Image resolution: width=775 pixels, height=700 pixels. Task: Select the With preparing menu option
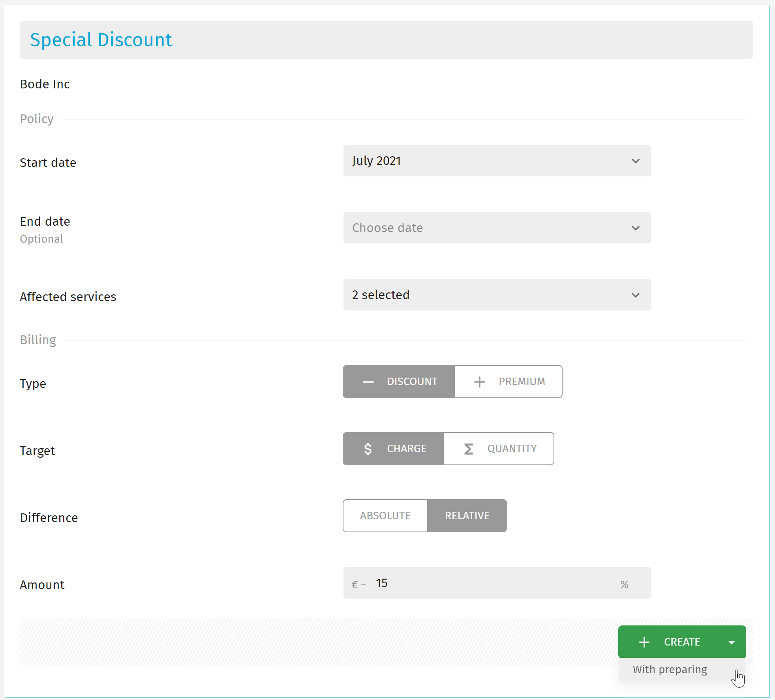pyautogui.click(x=682, y=670)
